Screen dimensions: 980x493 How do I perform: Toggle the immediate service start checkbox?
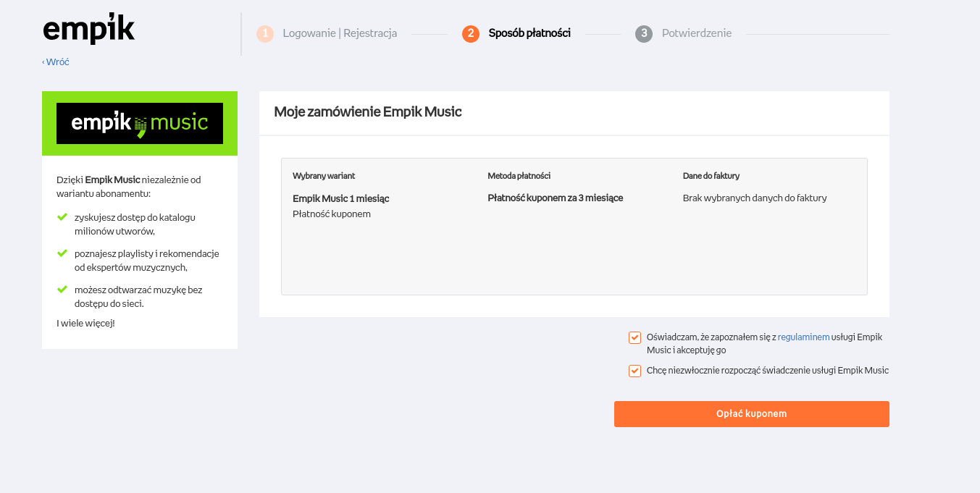click(635, 371)
